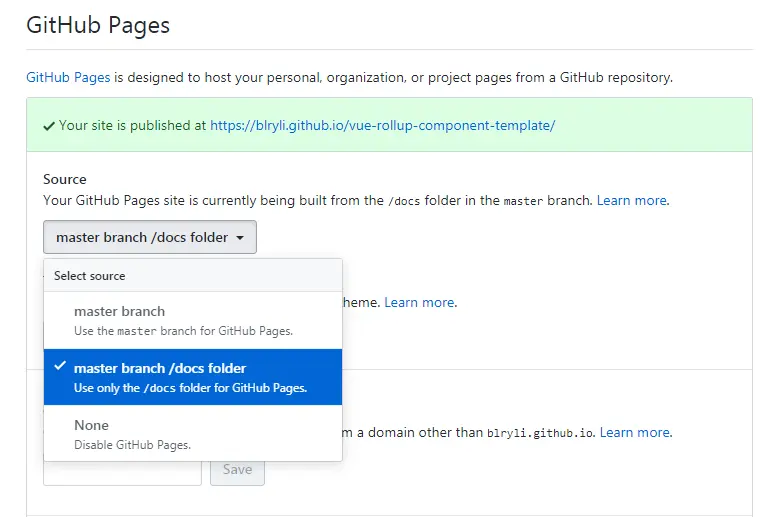Viewport: 774px width, 517px height.
Task: Click the "Source" section label
Action: click(x=65, y=179)
